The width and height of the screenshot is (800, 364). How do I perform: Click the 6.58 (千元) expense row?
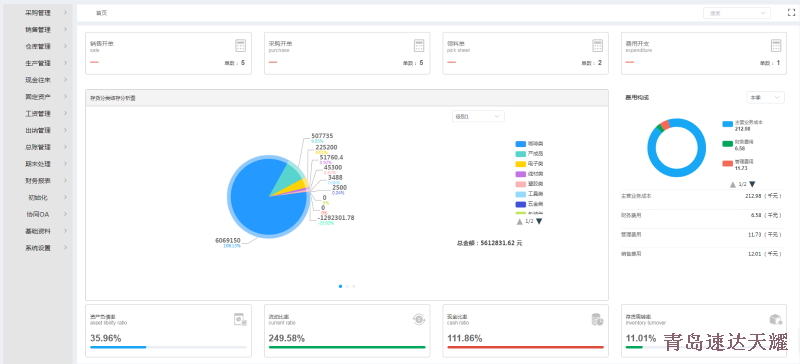pos(701,215)
